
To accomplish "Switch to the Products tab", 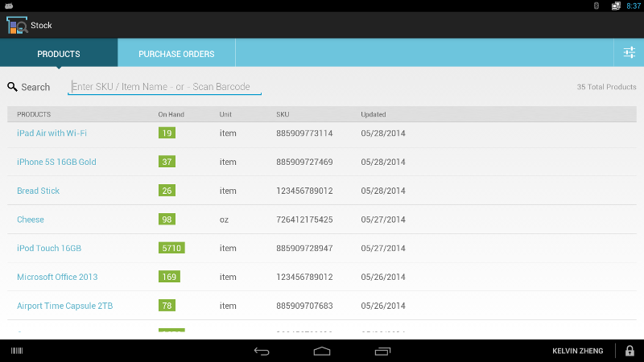I will [x=59, y=54].
